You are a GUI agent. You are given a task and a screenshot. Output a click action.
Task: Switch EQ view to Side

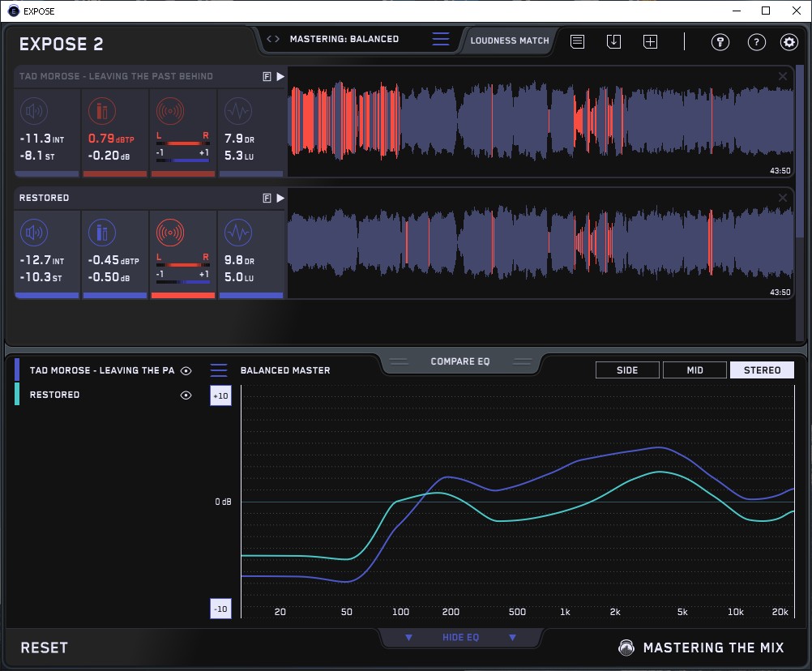click(x=627, y=370)
